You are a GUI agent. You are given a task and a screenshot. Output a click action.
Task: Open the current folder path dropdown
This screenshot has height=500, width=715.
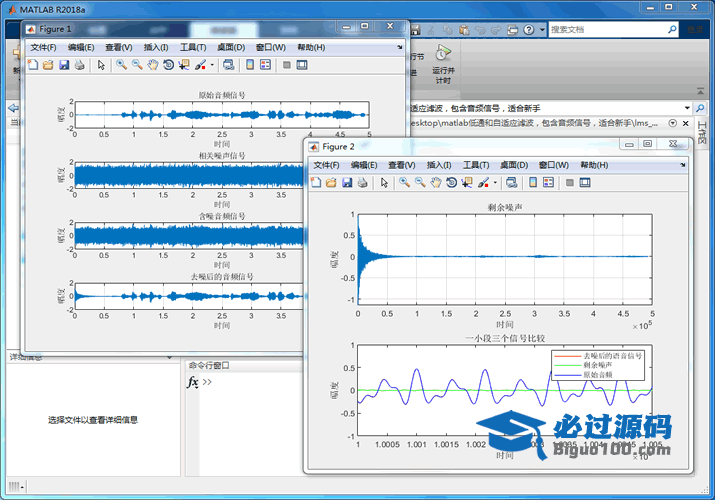(x=686, y=107)
